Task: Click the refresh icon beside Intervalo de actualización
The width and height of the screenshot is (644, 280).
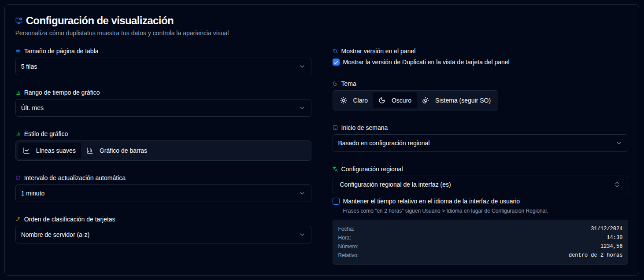Action: coord(18,178)
